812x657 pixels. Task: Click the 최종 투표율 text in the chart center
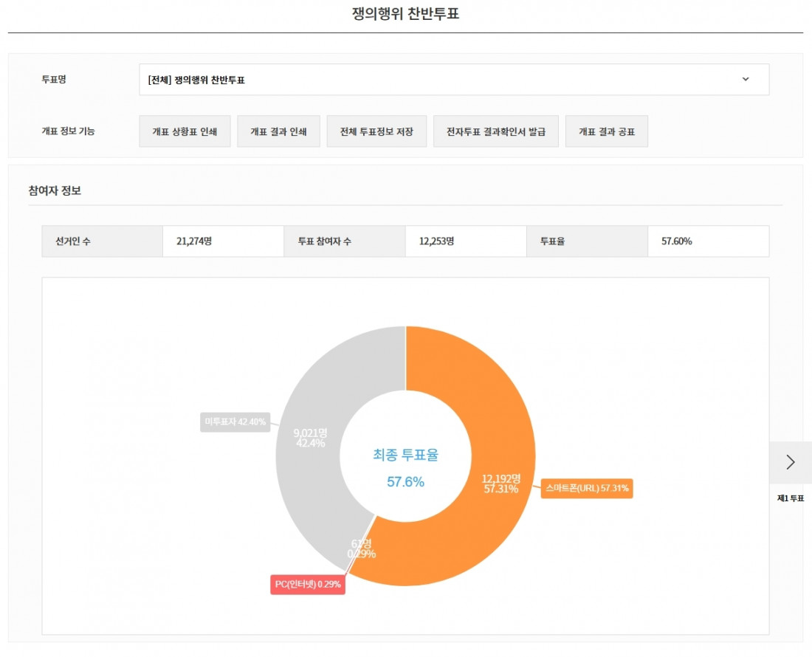click(x=405, y=455)
